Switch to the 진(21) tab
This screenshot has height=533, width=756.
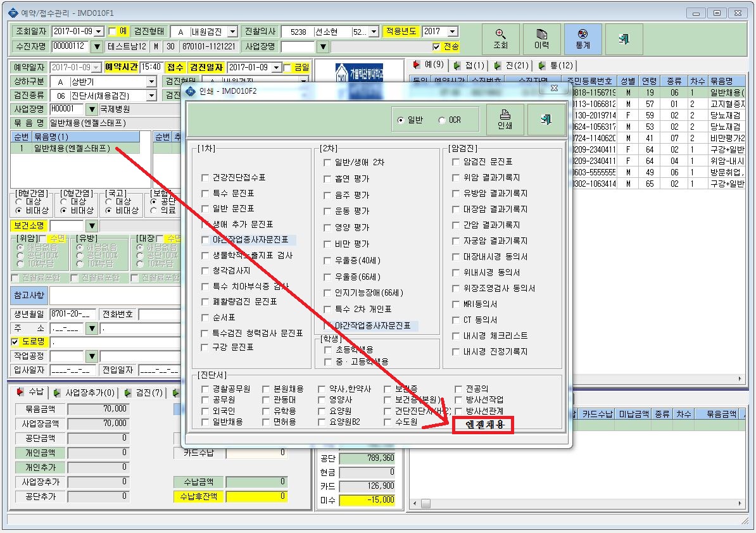click(x=512, y=65)
